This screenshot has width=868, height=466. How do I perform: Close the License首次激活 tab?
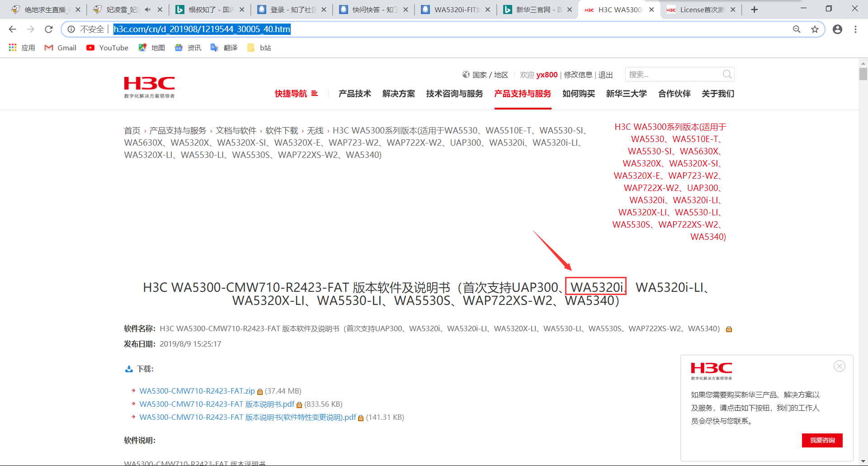733,10
